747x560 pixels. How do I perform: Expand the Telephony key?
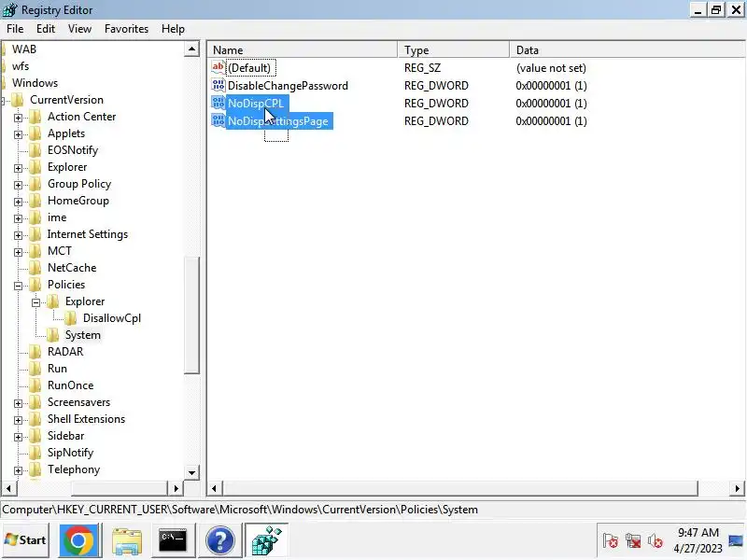(18, 470)
